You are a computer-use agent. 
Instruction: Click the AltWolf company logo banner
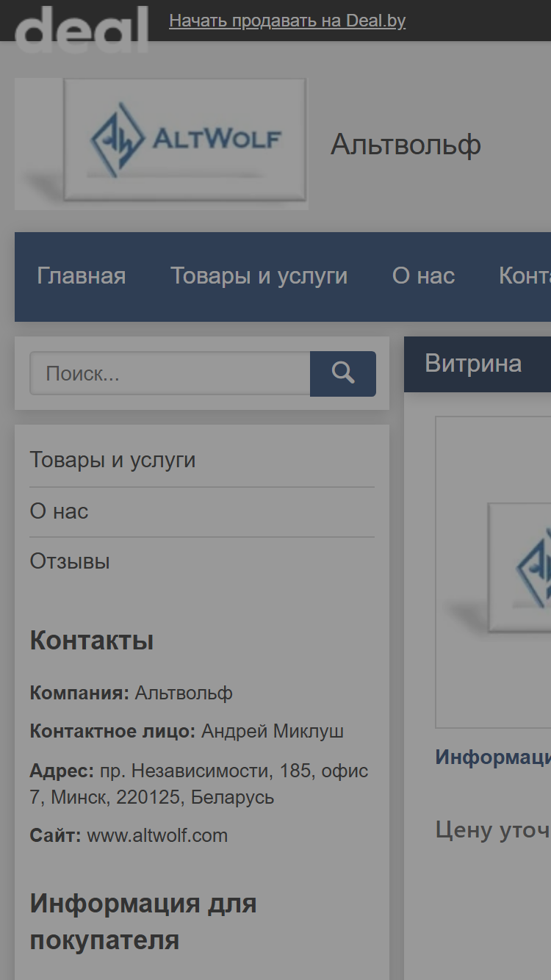coord(161,143)
